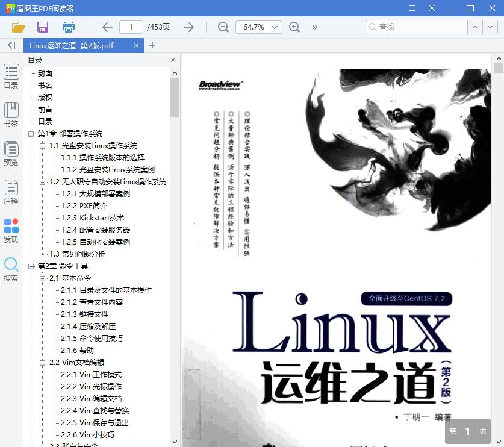The height and width of the screenshot is (447, 504).
Task: Open 2.2.6 Vim小技巧
Action: 87,435
